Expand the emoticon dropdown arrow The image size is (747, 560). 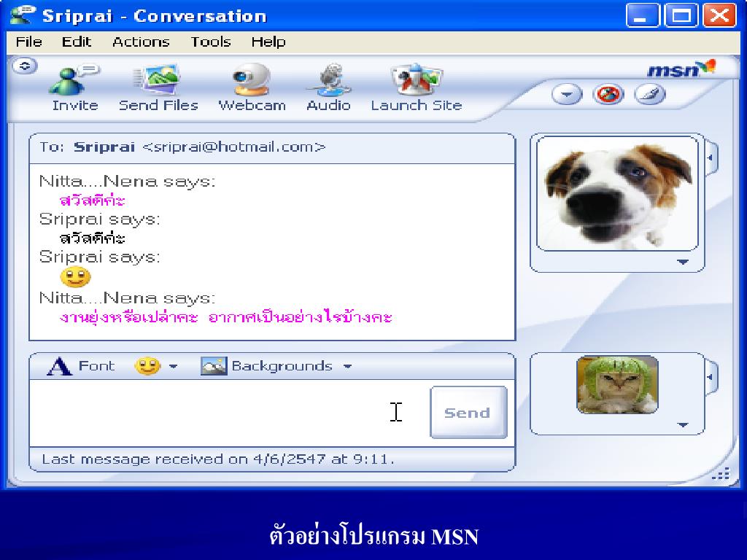[173, 367]
